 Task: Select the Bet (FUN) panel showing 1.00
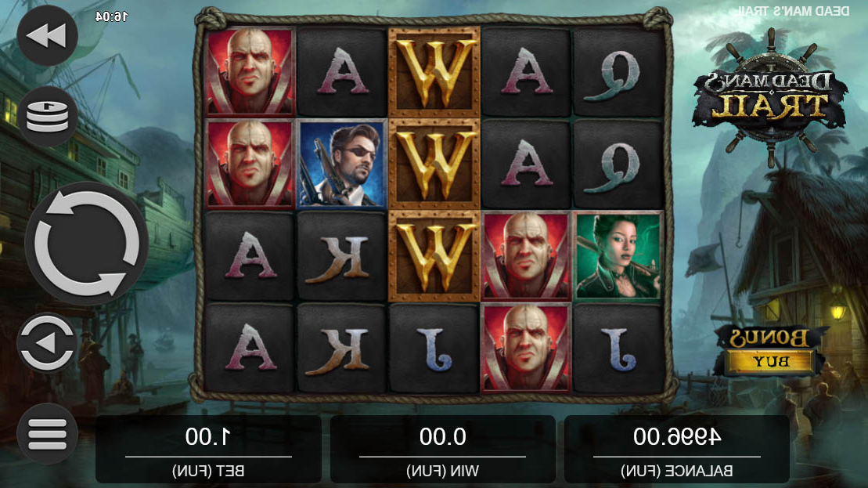208,449
